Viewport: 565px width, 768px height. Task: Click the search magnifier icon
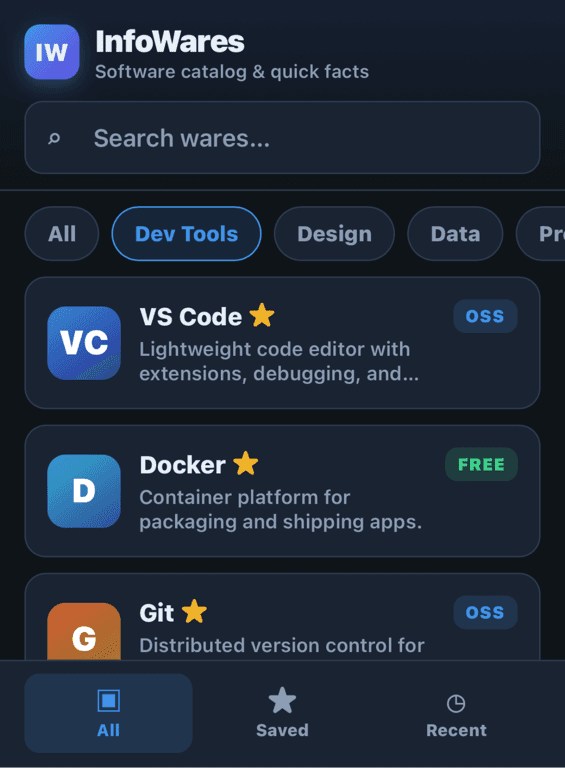click(54, 139)
